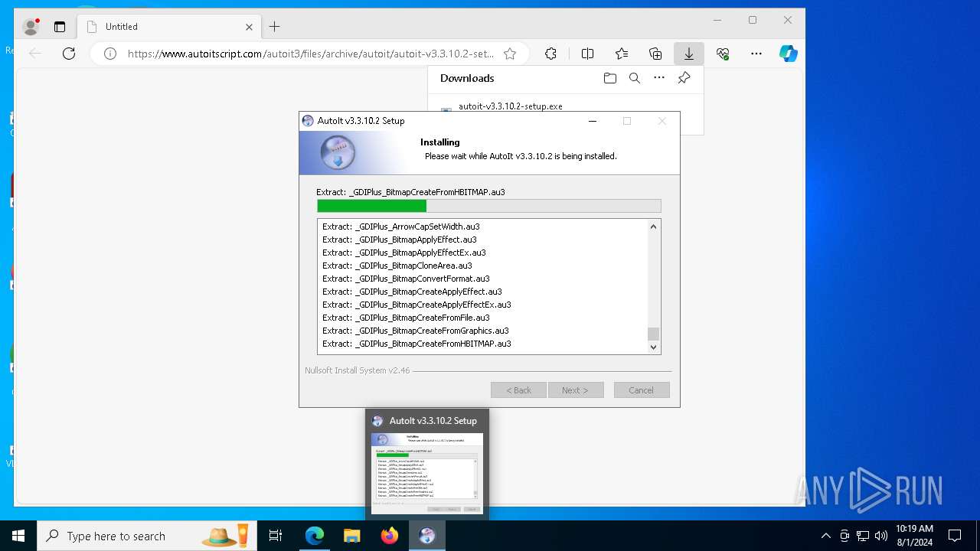Open the Windows Start menu
This screenshot has width=980, height=551.
coord(18,536)
